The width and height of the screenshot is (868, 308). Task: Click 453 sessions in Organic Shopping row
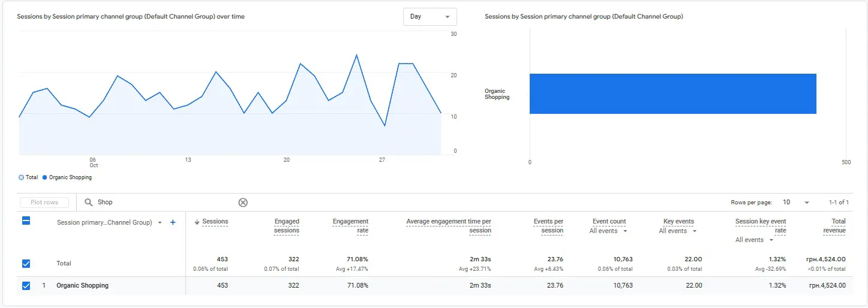tap(222, 286)
